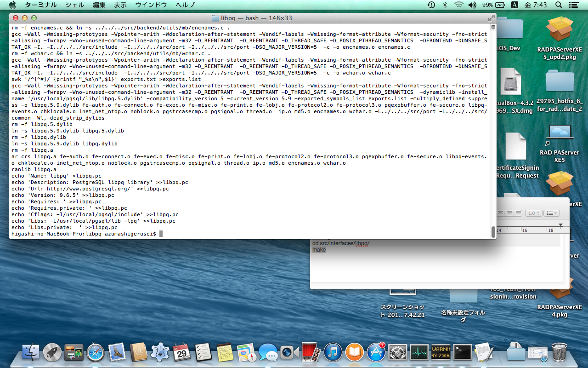
Task: Open the シェル menu
Action: pyautogui.click(x=75, y=5)
